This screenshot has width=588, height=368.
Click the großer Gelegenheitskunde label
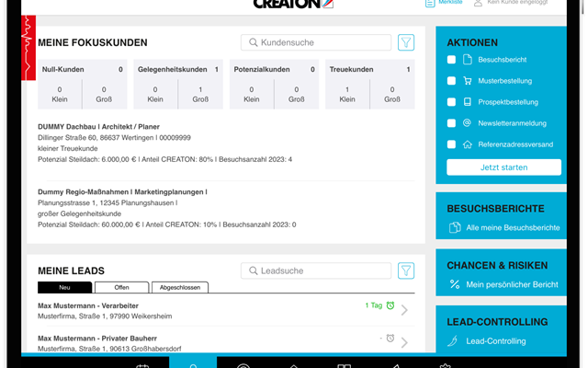79,213
